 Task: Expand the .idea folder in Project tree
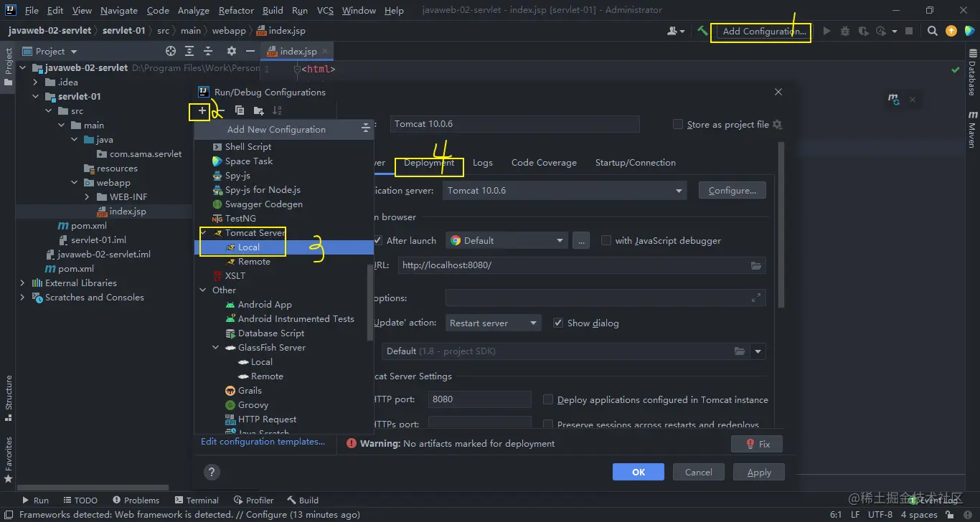pos(36,82)
